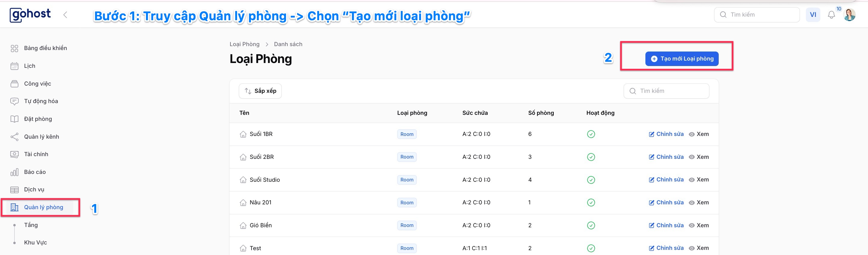Switch language using the VI button
868x255 pixels.
point(813,15)
